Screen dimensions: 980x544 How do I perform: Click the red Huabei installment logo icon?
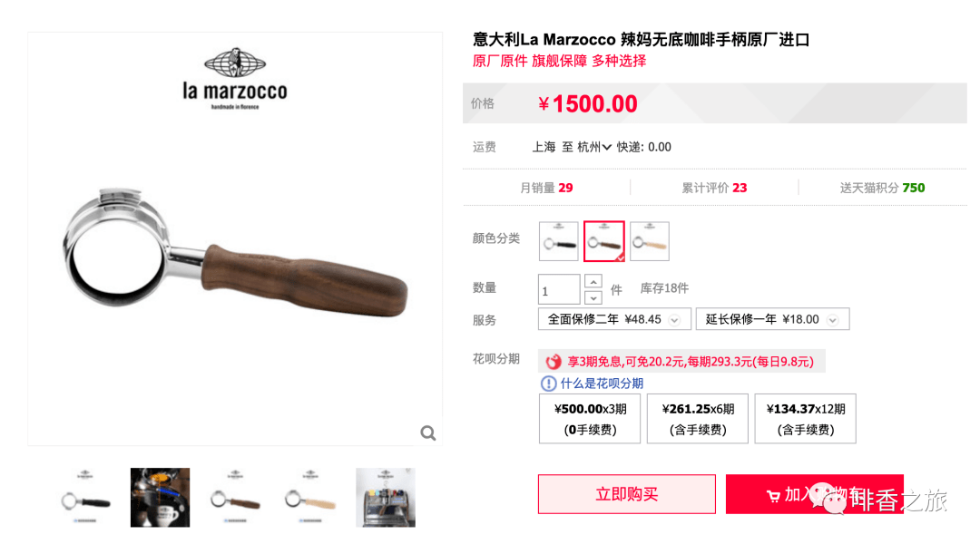click(554, 362)
